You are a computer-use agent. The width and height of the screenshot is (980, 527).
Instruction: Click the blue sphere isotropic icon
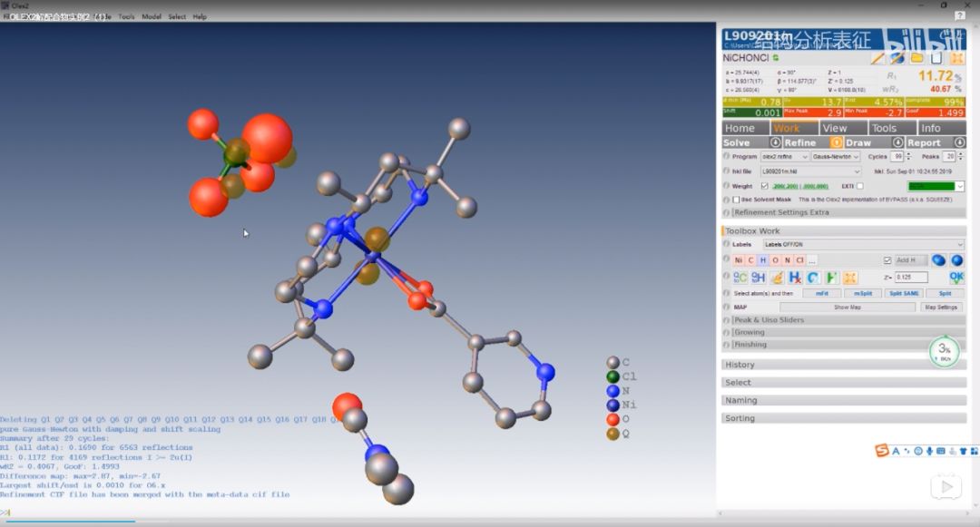pos(957,260)
